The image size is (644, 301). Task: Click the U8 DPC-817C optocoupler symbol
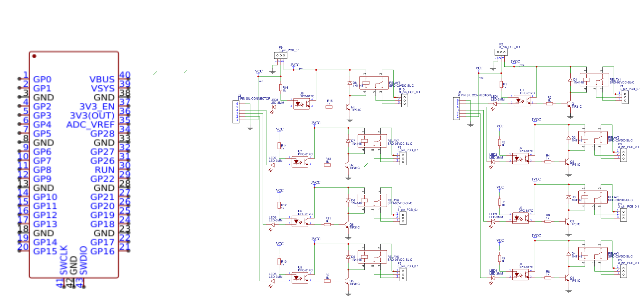tap(302, 104)
